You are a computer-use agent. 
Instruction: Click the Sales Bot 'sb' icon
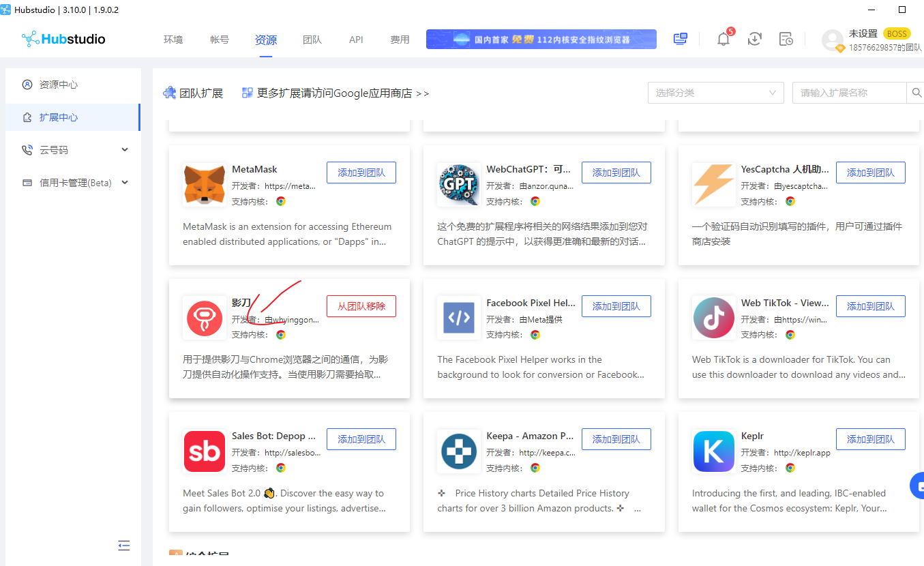205,451
